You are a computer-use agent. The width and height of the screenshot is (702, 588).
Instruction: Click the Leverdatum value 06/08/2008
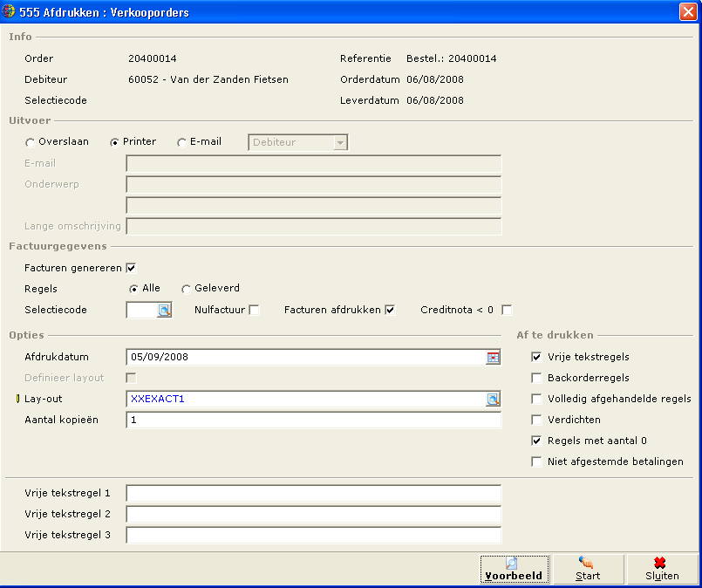435,100
